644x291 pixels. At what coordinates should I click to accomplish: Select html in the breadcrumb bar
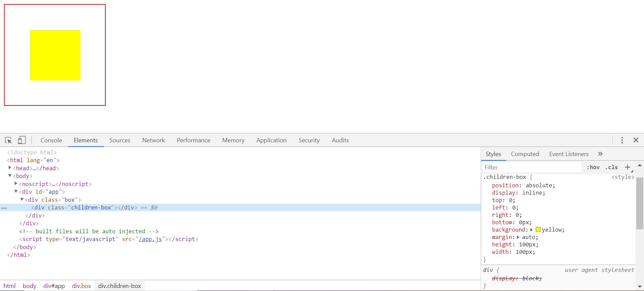tap(10, 286)
